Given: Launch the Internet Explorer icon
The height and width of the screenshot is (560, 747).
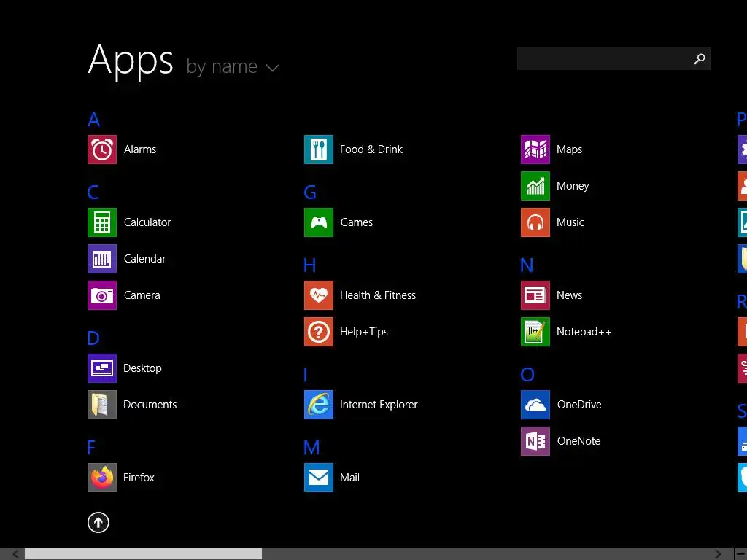Looking at the screenshot, I should [319, 405].
